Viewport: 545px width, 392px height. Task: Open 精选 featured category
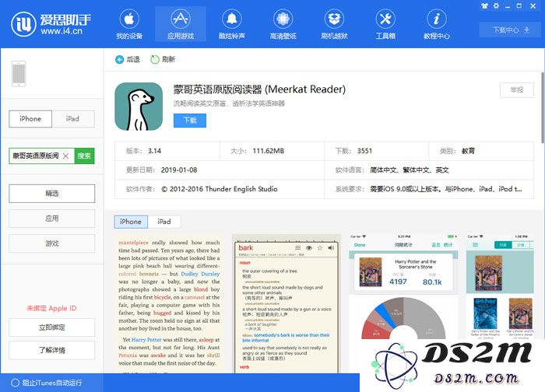[x=52, y=194]
